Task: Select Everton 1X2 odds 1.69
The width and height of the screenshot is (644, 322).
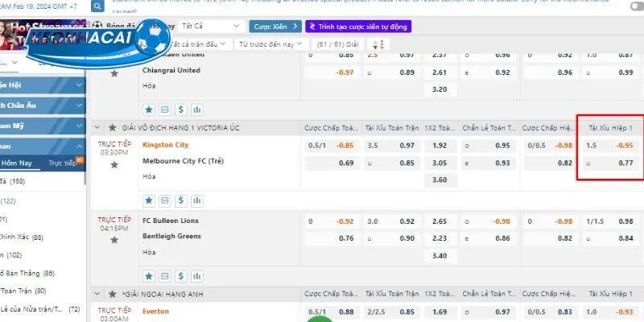Action: point(440,312)
